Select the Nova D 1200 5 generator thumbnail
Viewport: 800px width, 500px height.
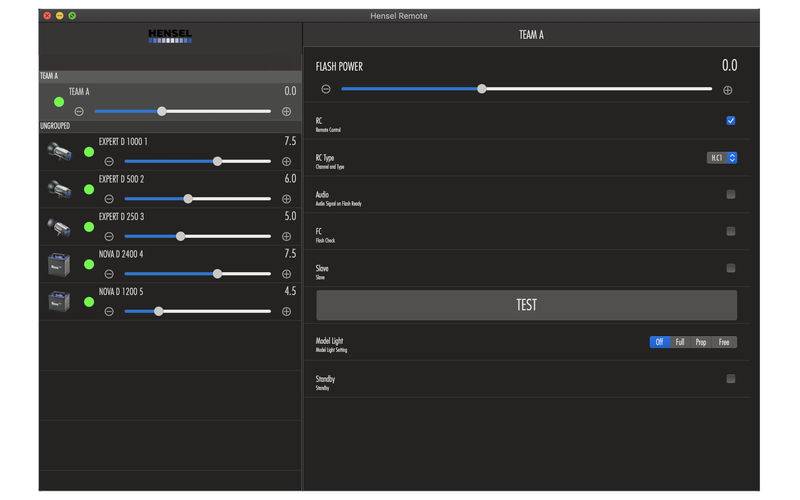pyautogui.click(x=59, y=301)
